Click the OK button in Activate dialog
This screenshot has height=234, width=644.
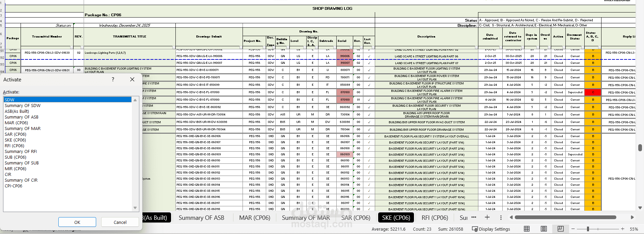coord(77,222)
